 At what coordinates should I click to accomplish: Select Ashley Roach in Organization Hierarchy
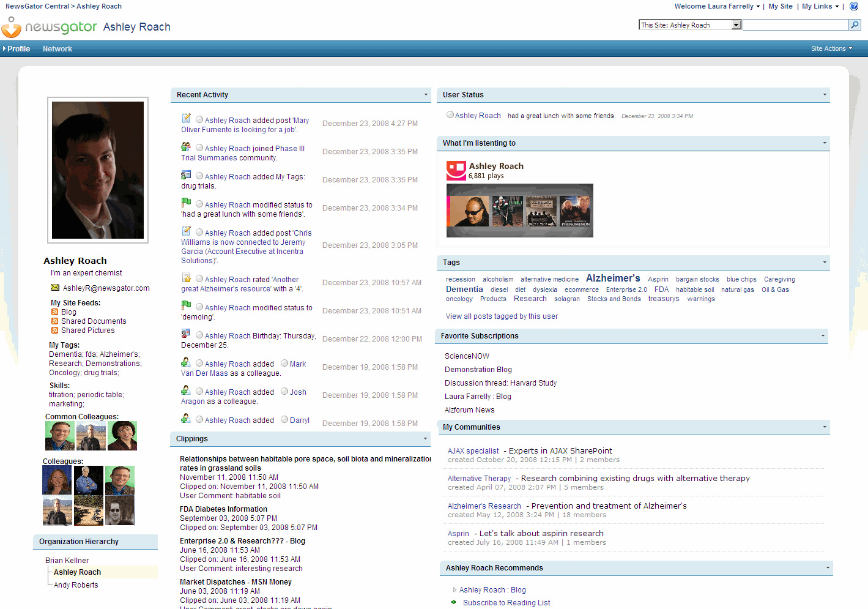coord(77,572)
